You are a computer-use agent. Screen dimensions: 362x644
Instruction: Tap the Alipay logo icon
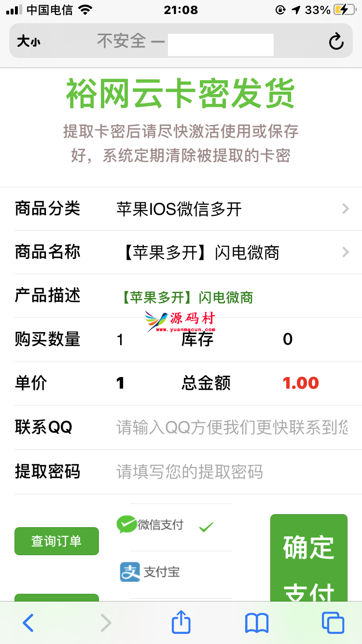pyautogui.click(x=130, y=572)
